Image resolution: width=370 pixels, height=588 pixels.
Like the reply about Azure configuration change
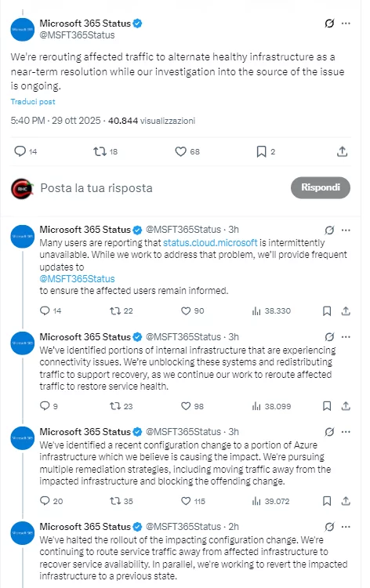tap(186, 501)
